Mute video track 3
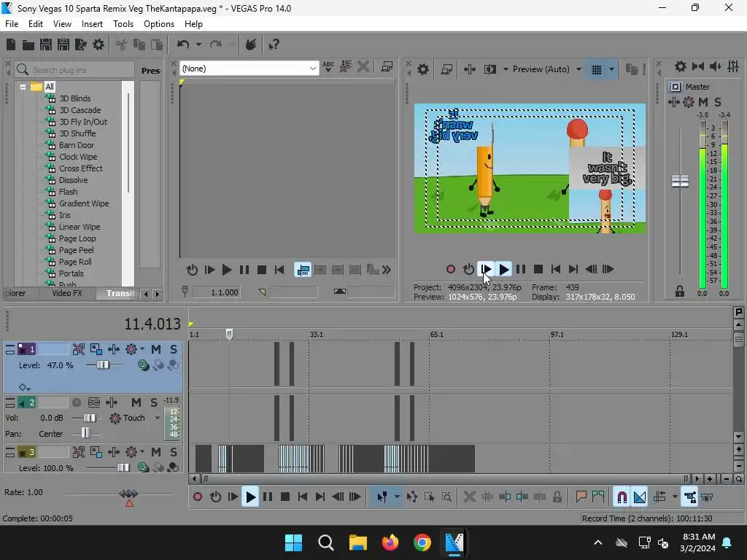747x560 pixels. coord(156,452)
